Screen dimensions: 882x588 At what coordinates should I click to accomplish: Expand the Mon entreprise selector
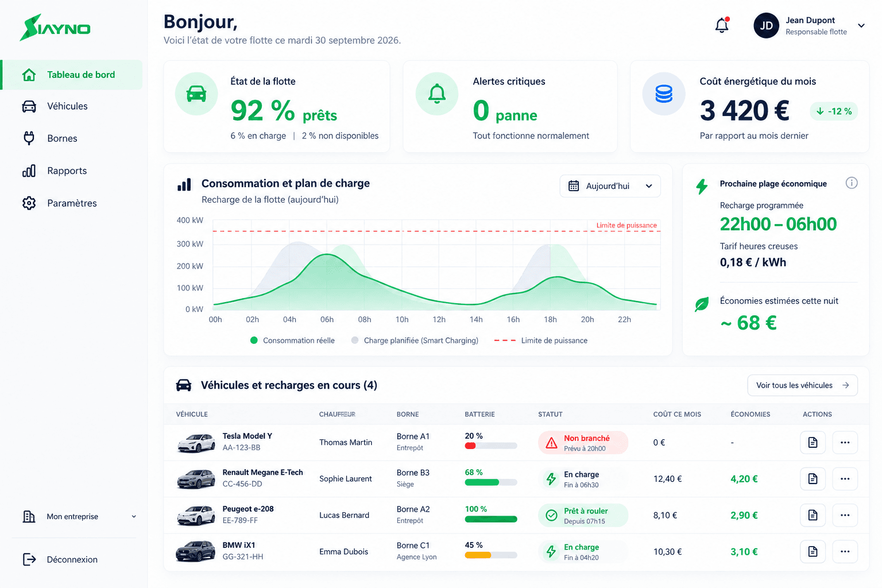tap(80, 517)
